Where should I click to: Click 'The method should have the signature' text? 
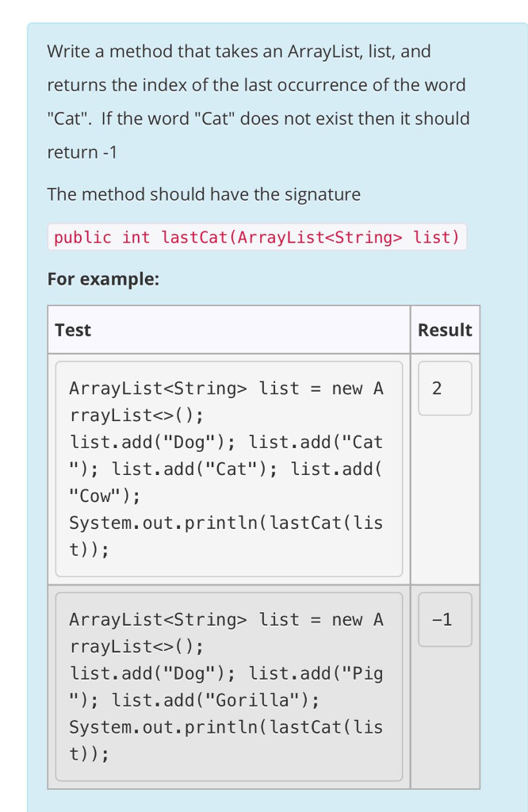pos(204,194)
